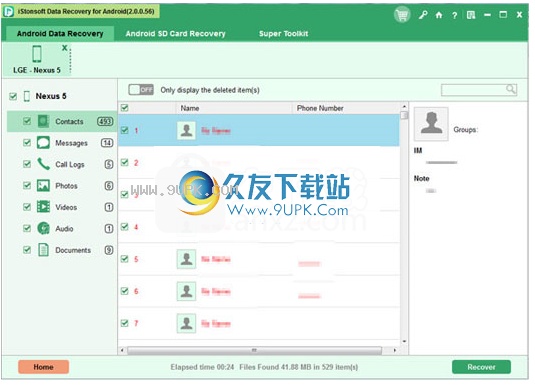Click avatar of contact row 1
The width and height of the screenshot is (535, 386).
click(x=186, y=130)
